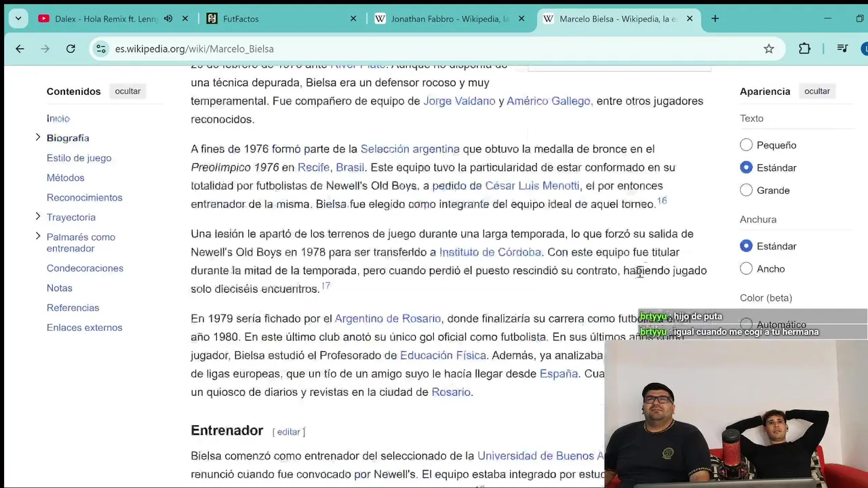Open a new browser tab
The width and height of the screenshot is (868, 488).
click(715, 19)
